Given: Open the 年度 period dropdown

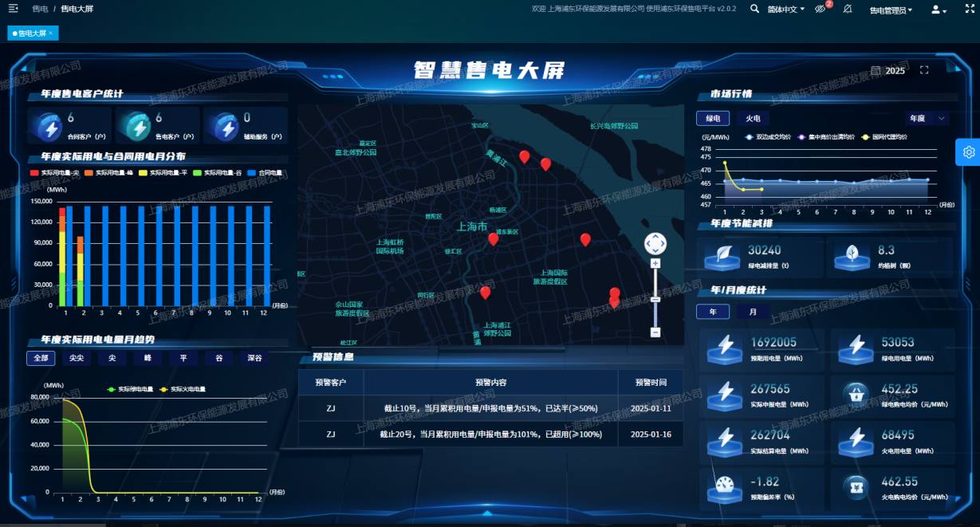Looking at the screenshot, I should [927, 118].
